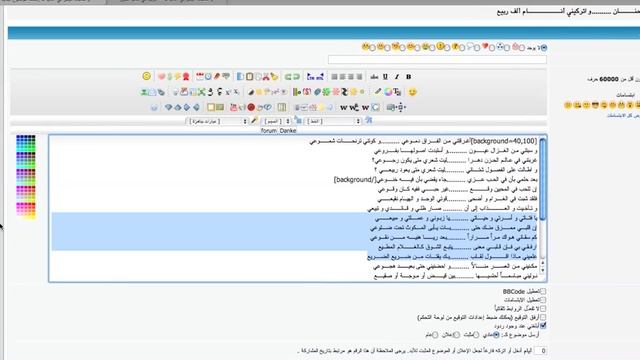Uncheck the notify on replies checkbox
The height and width of the screenshot is (360, 640).
pos(543,326)
